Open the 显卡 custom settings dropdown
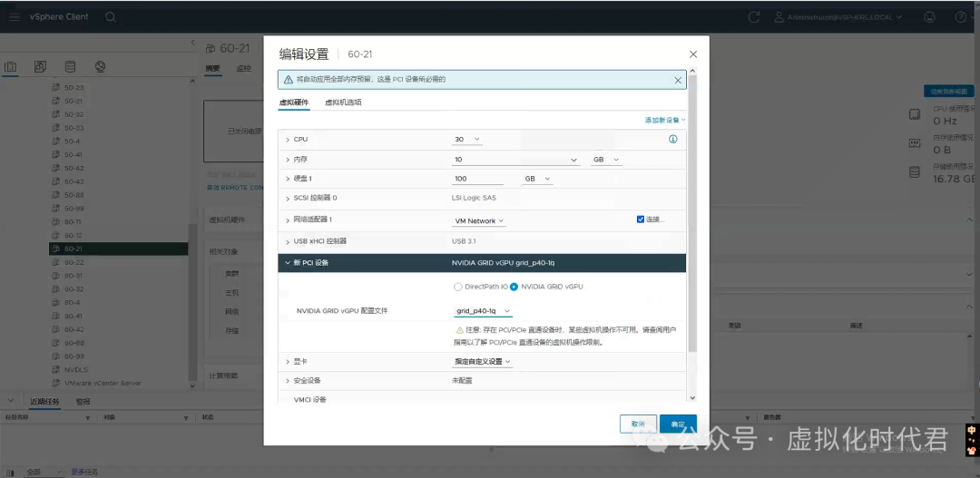This screenshot has width=980, height=478. [x=483, y=361]
